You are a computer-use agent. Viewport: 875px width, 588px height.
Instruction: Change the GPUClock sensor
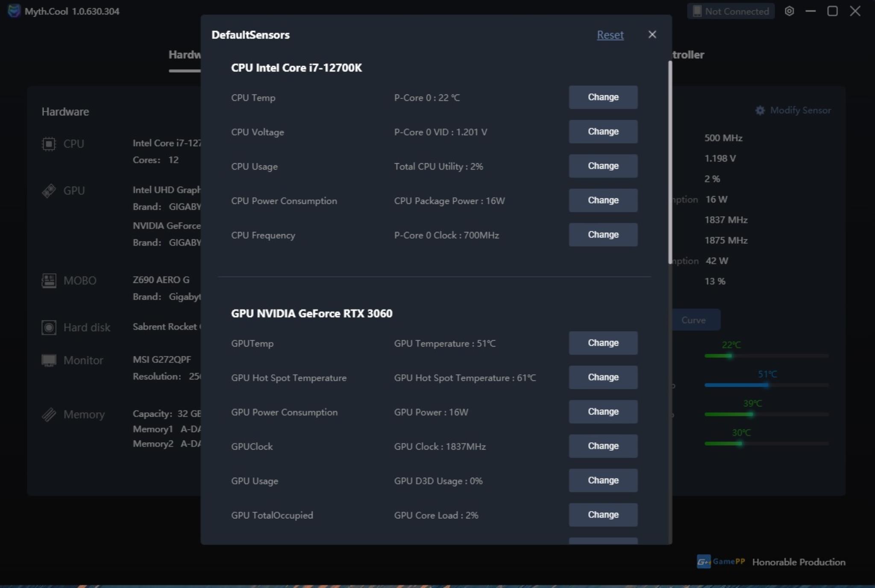coord(603,446)
